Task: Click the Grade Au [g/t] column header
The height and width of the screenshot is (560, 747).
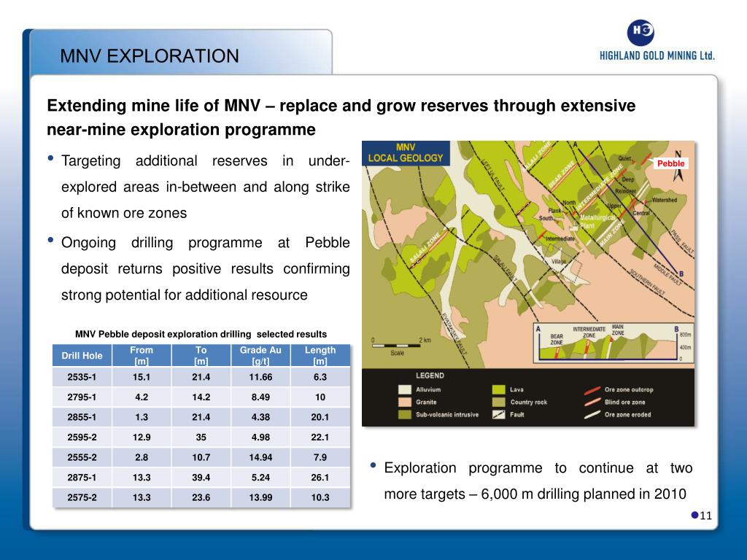Action: click(x=260, y=356)
